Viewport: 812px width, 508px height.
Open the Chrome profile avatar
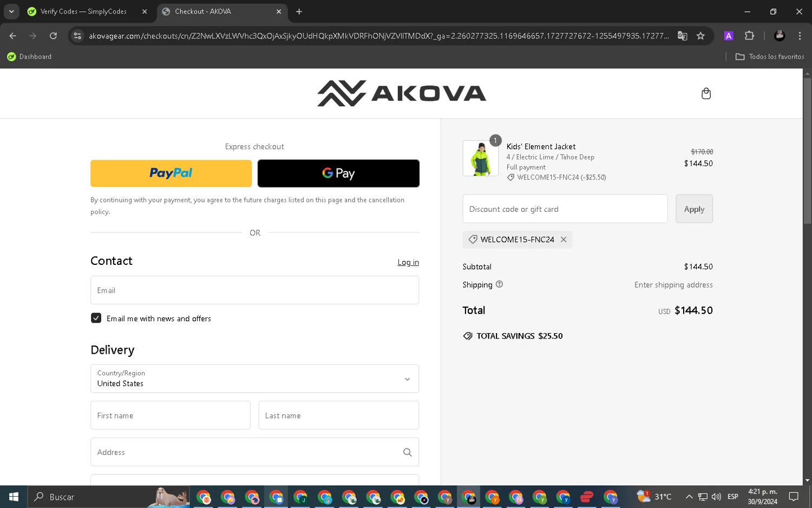[780, 36]
